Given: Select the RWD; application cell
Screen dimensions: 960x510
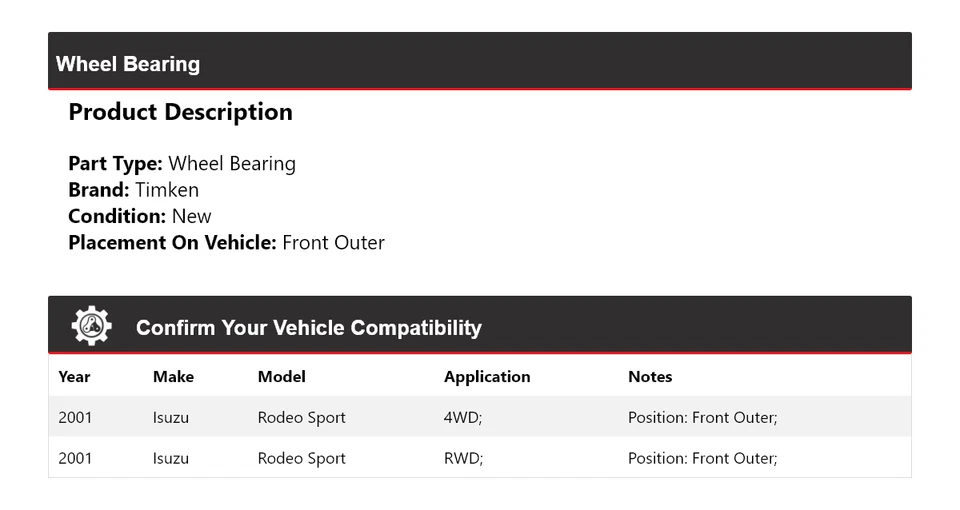Looking at the screenshot, I should pos(463,459).
